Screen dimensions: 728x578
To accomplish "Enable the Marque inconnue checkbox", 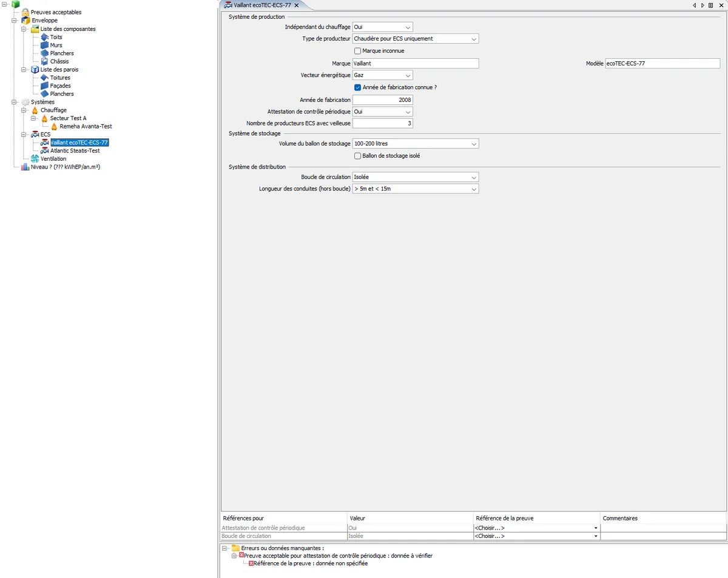I will [x=357, y=51].
